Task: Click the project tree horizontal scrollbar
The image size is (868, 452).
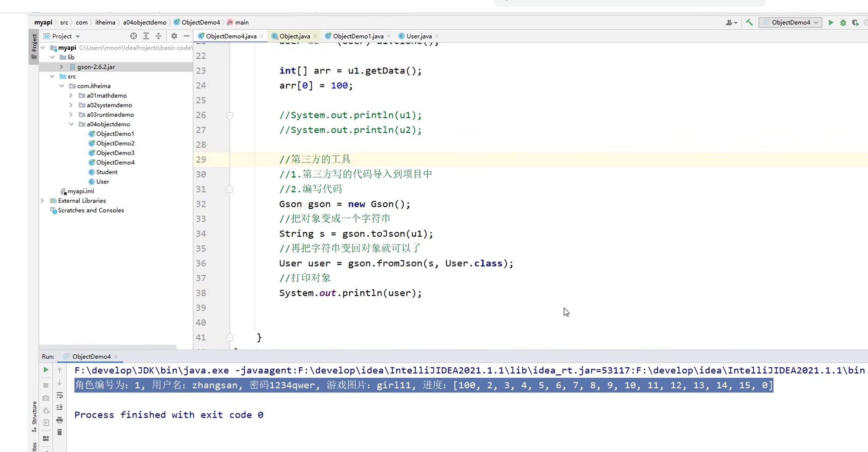Action: click(108, 347)
